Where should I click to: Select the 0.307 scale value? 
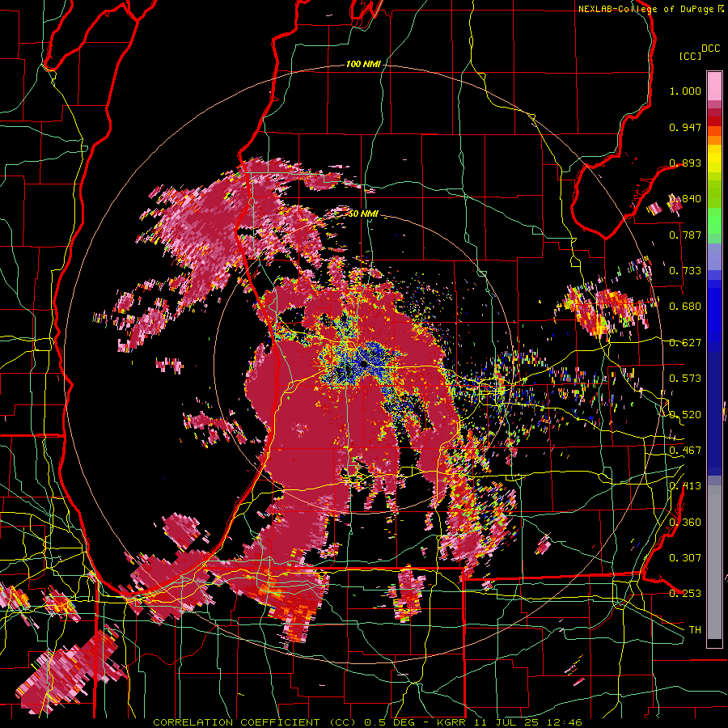click(x=685, y=558)
